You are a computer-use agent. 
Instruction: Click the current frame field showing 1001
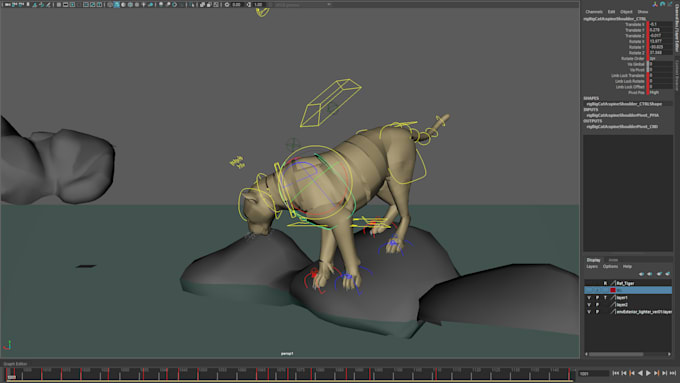594,373
